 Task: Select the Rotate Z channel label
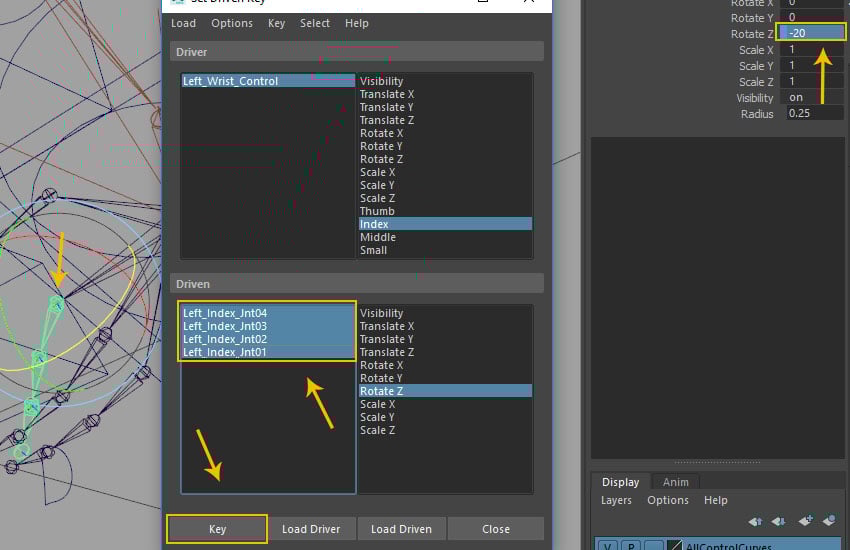[x=752, y=34]
